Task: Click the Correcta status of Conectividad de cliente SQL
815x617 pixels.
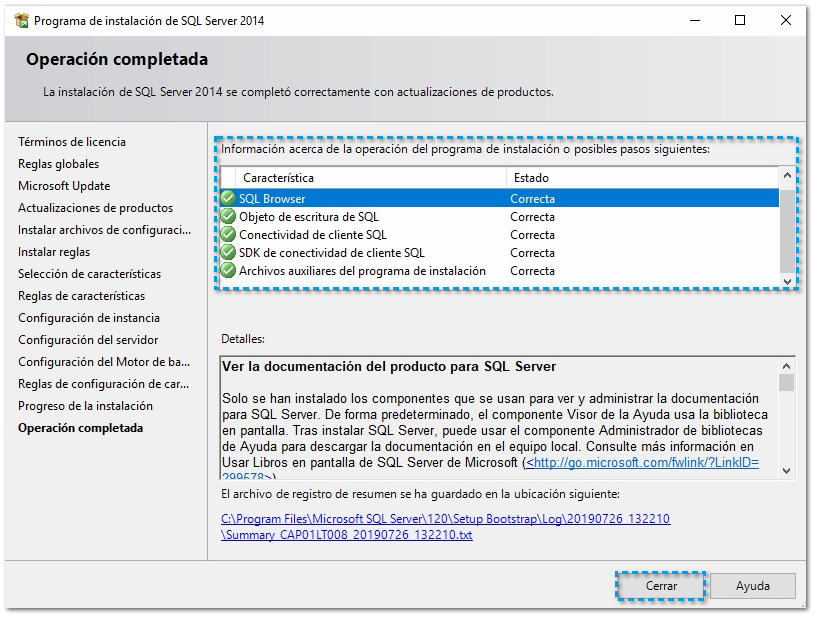Action: tap(532, 235)
